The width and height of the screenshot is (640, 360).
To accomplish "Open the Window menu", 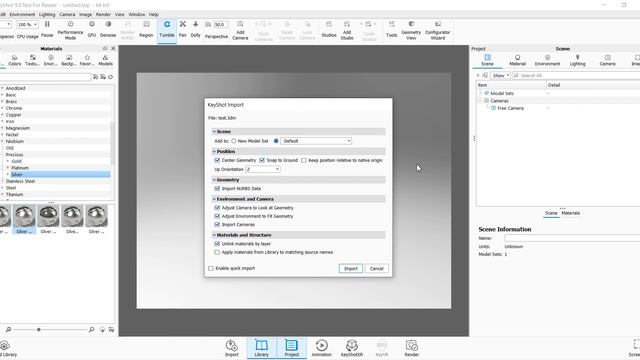I will 137,14.
